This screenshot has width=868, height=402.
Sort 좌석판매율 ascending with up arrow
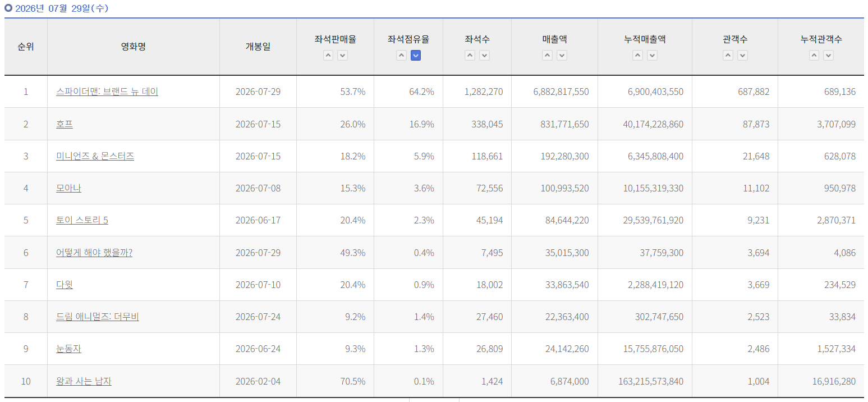(x=328, y=55)
